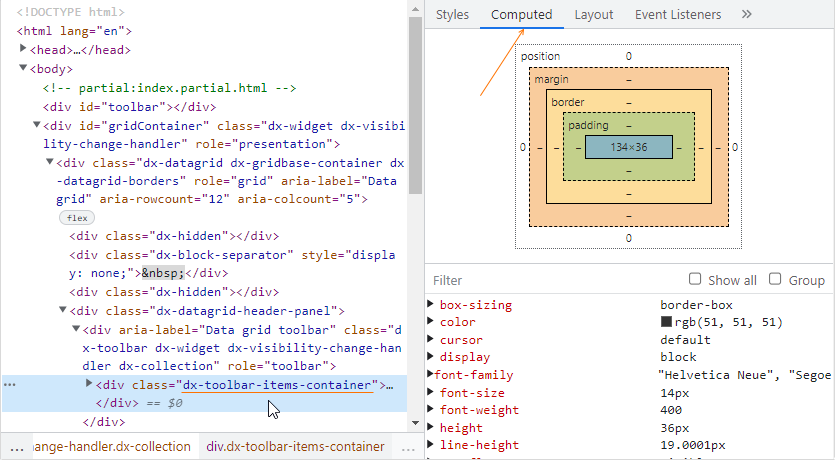Click the flex badge on datagrid element

(x=76, y=217)
